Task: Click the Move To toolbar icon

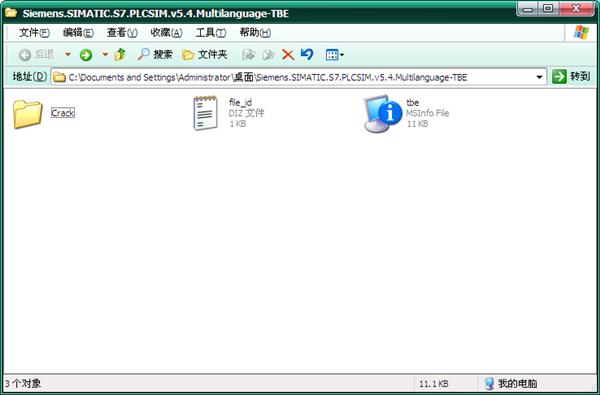Action: pyautogui.click(x=248, y=55)
